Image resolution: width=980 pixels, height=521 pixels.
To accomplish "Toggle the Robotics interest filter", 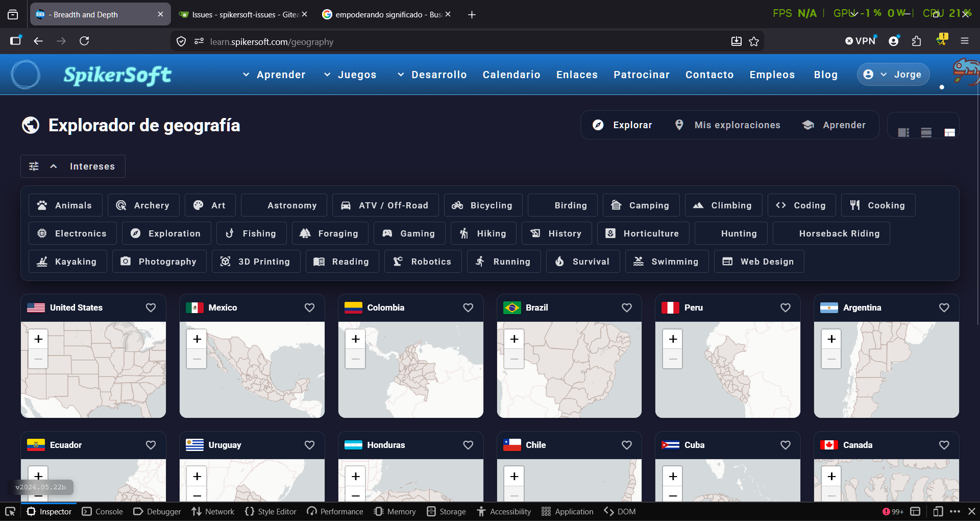I will pos(423,262).
